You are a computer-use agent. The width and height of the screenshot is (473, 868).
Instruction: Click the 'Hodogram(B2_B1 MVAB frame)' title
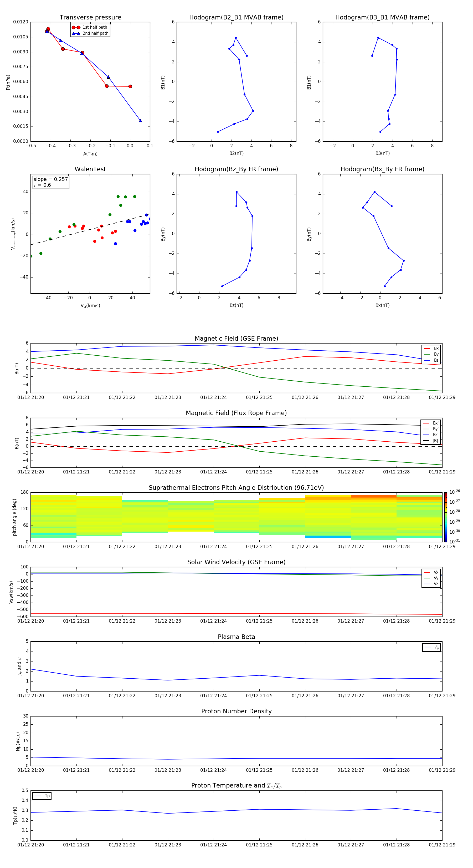tap(236, 18)
